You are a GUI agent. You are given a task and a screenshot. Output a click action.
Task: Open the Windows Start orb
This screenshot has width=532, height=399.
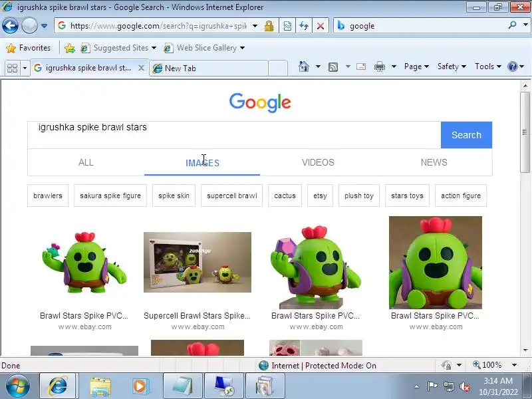(17, 386)
